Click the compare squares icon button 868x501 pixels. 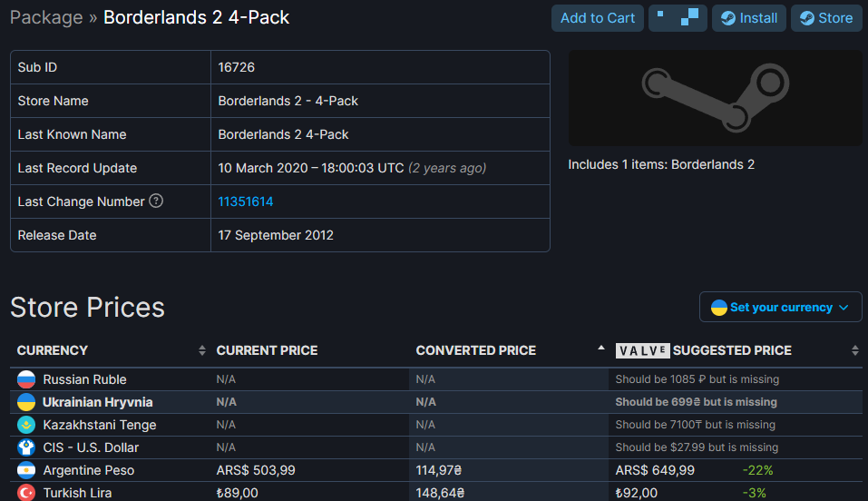pyautogui.click(x=678, y=18)
